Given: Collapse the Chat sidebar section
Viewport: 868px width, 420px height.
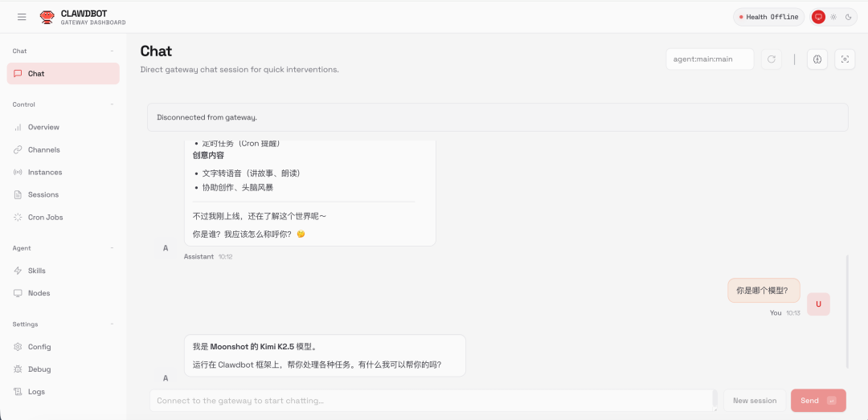Looking at the screenshot, I should 112,51.
